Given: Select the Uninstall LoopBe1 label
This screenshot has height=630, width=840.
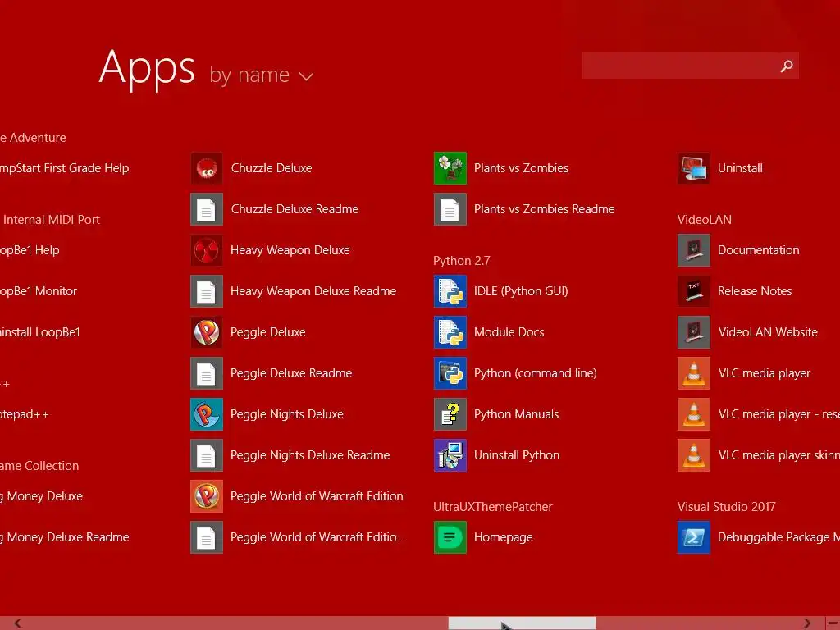Looking at the screenshot, I should [x=40, y=332].
